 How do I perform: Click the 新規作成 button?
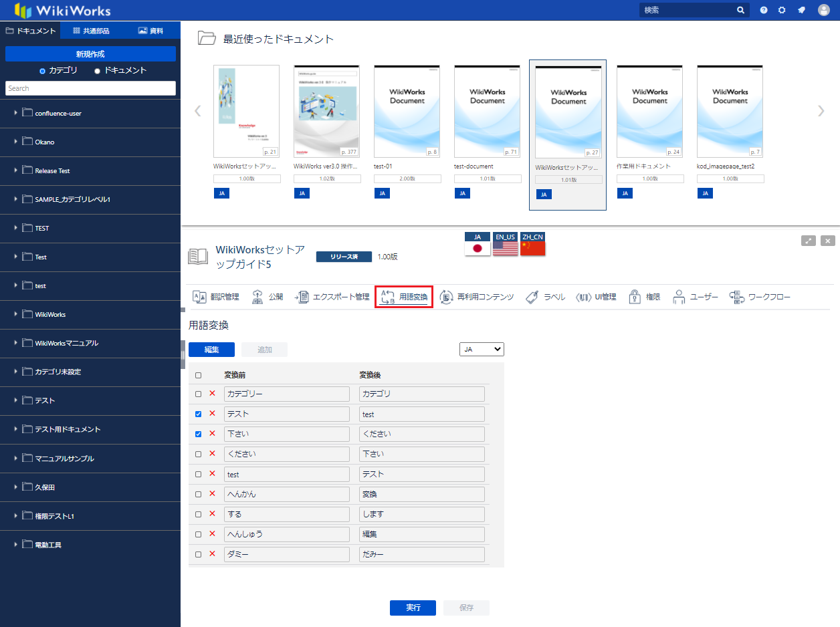[x=90, y=54]
